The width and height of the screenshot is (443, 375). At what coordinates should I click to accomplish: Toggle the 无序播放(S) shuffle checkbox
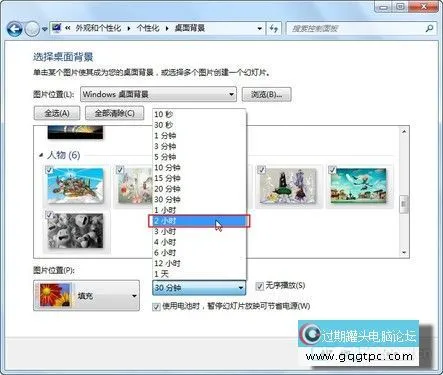pyautogui.click(x=260, y=286)
